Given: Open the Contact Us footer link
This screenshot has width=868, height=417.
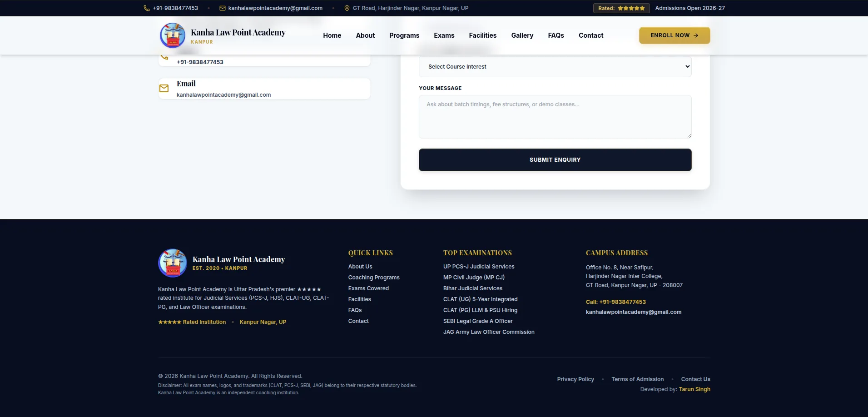Looking at the screenshot, I should tap(696, 379).
